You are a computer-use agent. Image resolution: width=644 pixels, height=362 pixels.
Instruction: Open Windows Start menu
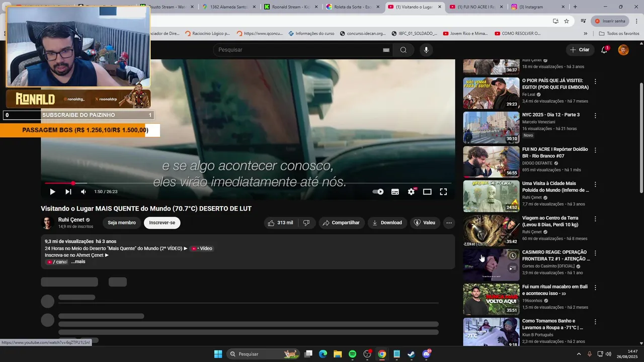tap(218, 354)
